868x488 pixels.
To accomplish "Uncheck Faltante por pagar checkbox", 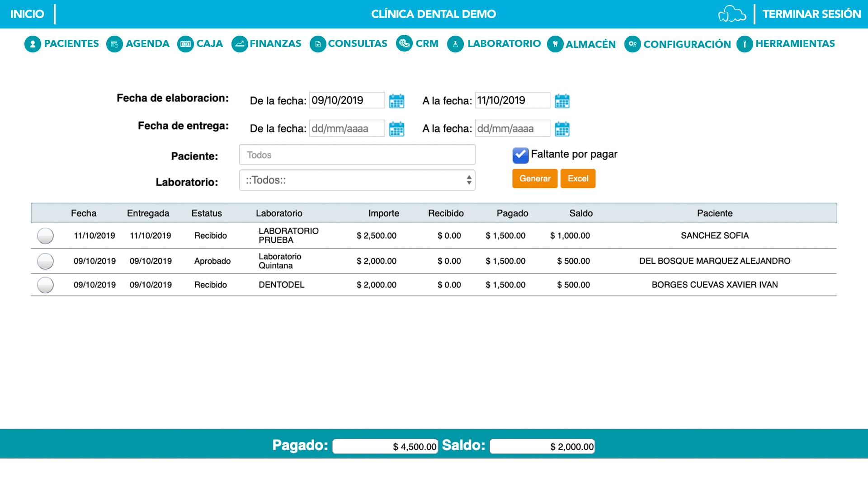I will tap(520, 155).
